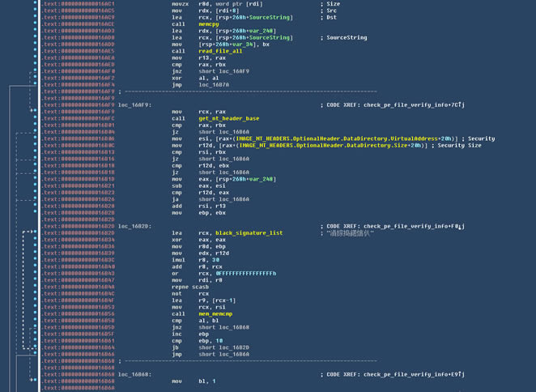
Task: Click the loc_16B2D label definition
Action: 136,227
